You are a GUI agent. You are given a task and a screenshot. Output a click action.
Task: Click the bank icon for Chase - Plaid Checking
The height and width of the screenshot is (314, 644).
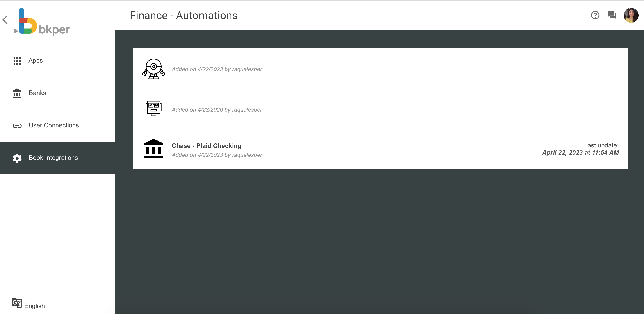coord(153,149)
